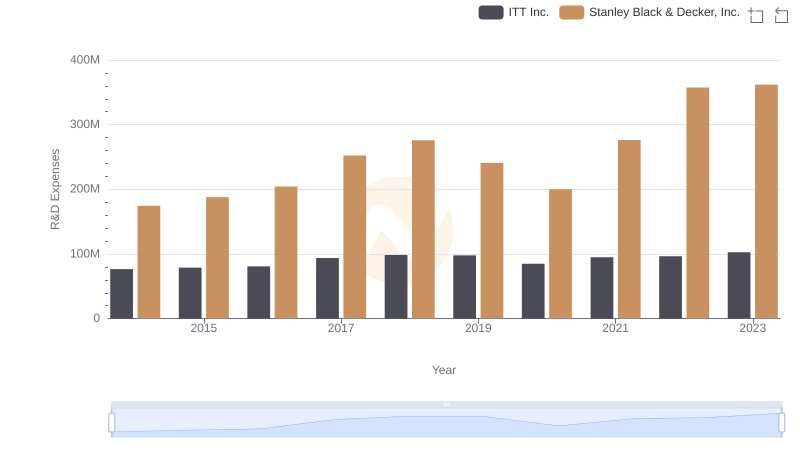Viewport: 800px width, 461px height.
Task: Click Stanley Black & Decker legend swatch
Action: pos(571,12)
